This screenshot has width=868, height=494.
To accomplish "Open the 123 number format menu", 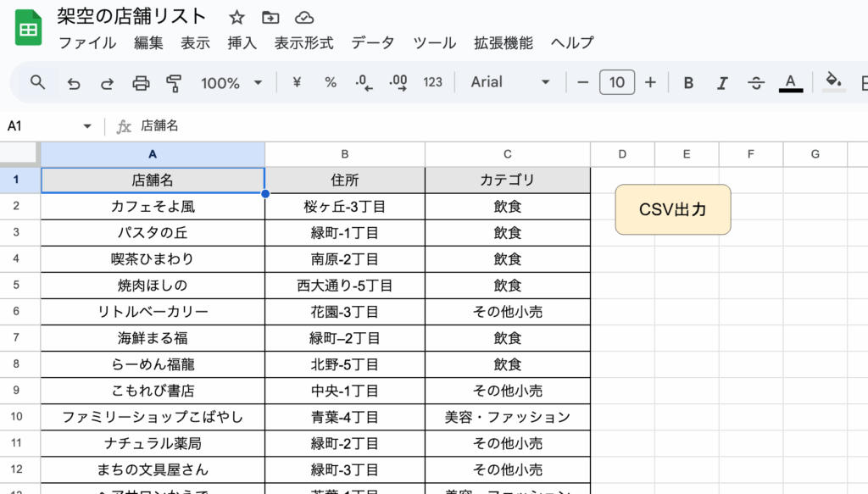I will pos(431,82).
